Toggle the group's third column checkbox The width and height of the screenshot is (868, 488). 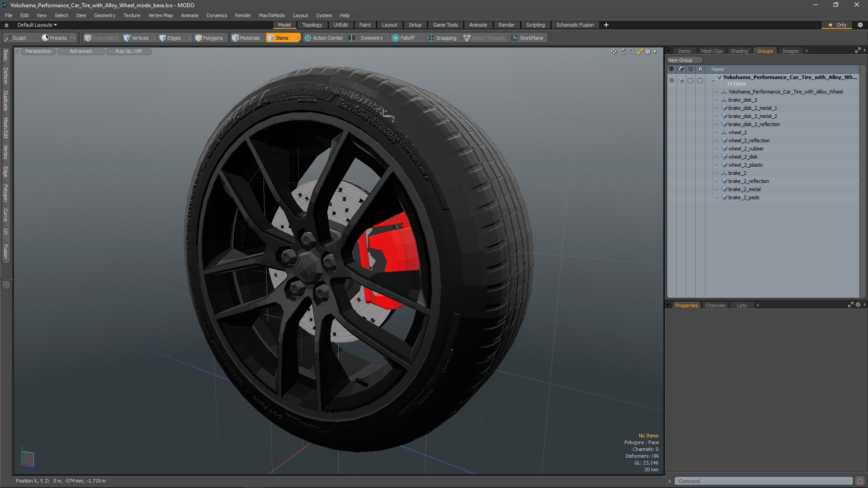tap(690, 80)
